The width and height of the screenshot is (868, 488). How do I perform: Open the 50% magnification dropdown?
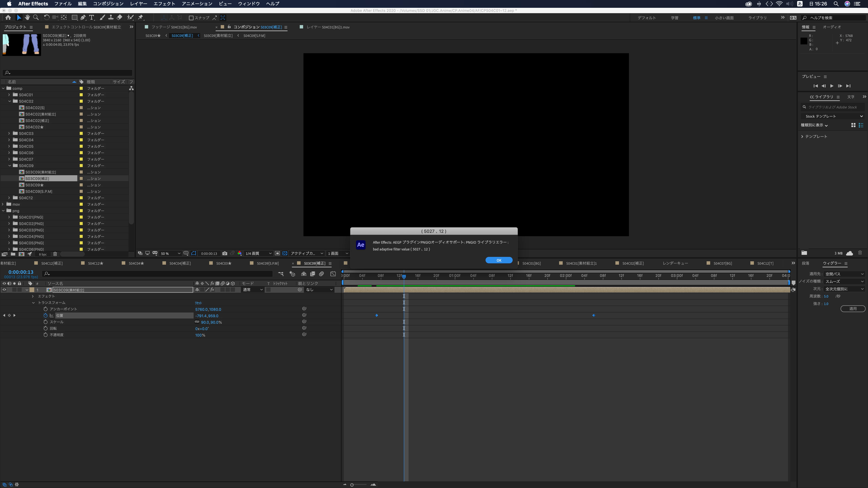coord(171,253)
